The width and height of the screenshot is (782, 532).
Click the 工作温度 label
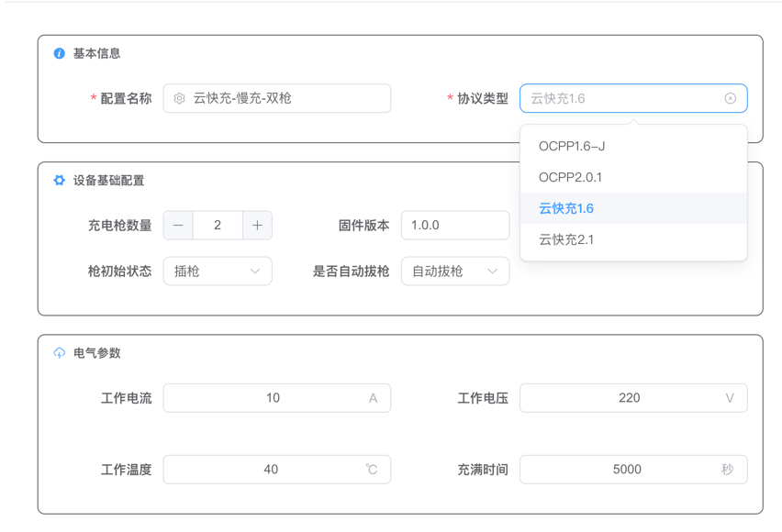[x=126, y=470]
